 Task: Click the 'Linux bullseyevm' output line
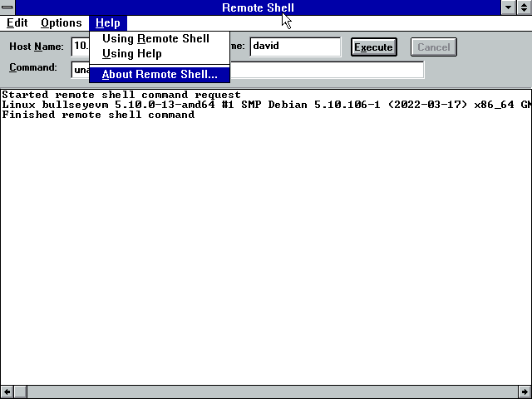pyautogui.click(x=266, y=105)
